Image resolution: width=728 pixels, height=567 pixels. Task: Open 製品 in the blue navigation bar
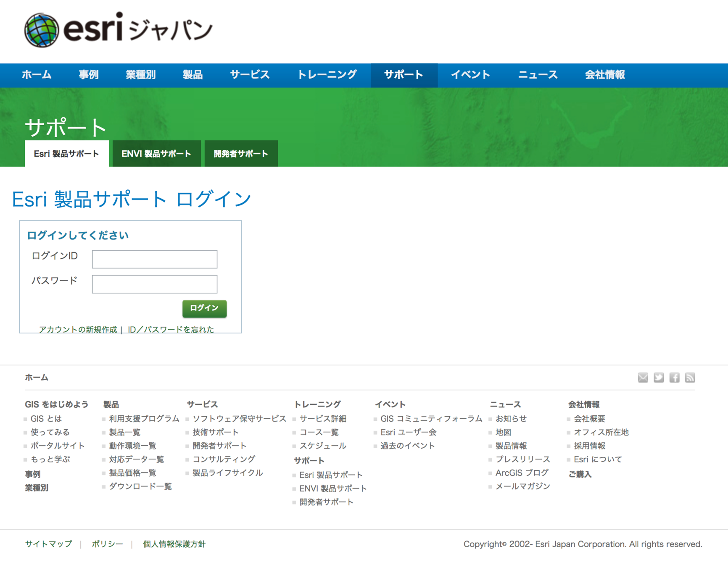193,75
